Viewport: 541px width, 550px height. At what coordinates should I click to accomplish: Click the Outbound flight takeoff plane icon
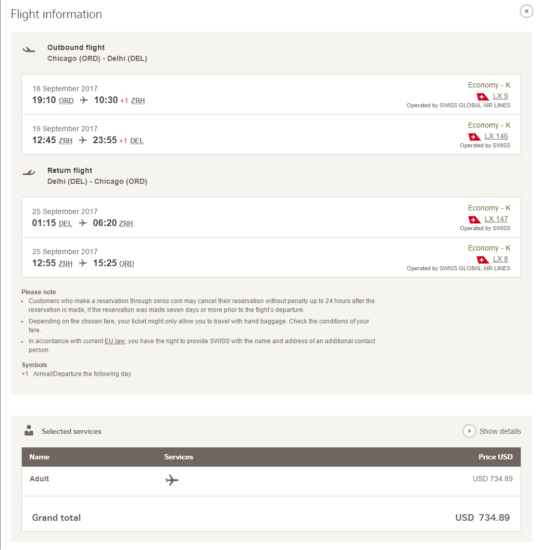pos(29,49)
